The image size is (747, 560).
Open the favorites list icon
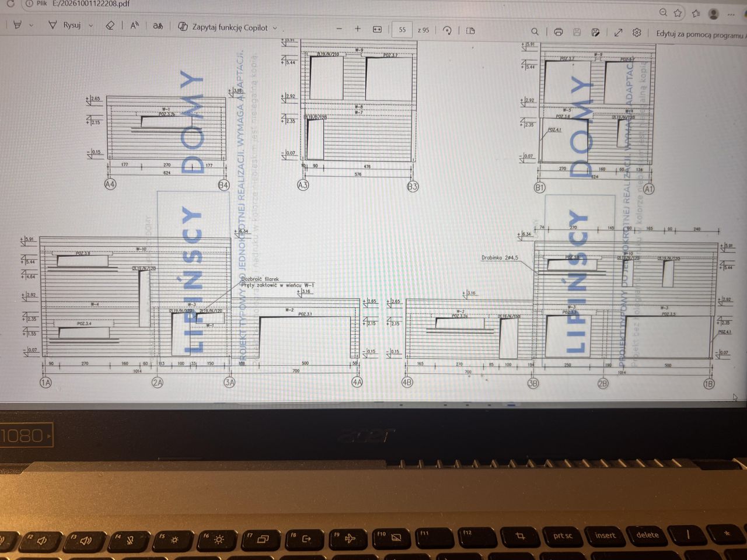(x=696, y=13)
